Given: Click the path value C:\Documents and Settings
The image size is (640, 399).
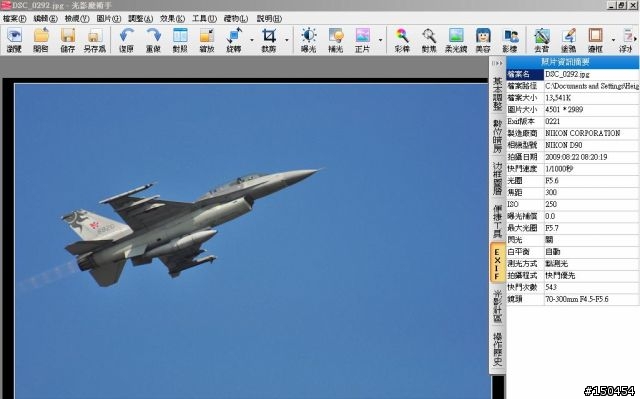Looking at the screenshot, I should point(592,86).
